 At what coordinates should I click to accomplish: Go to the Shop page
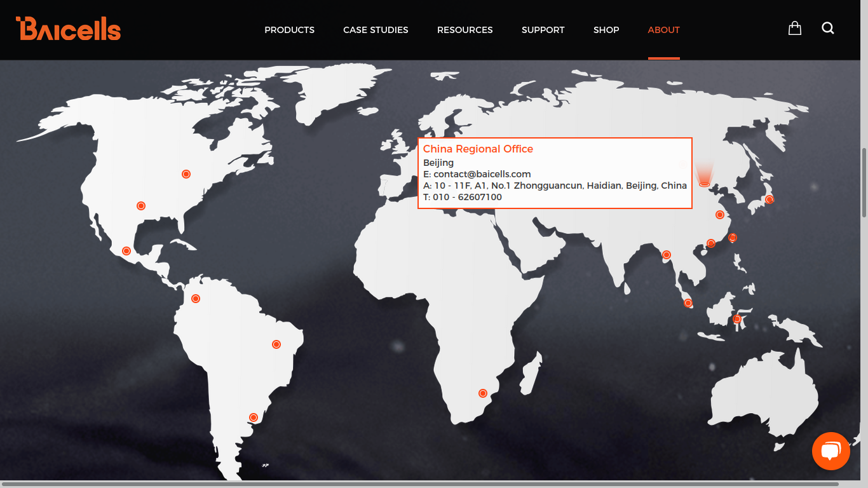[606, 30]
